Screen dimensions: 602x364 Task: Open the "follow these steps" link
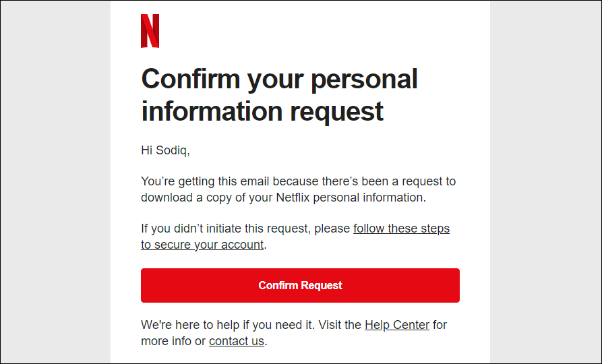coord(401,229)
